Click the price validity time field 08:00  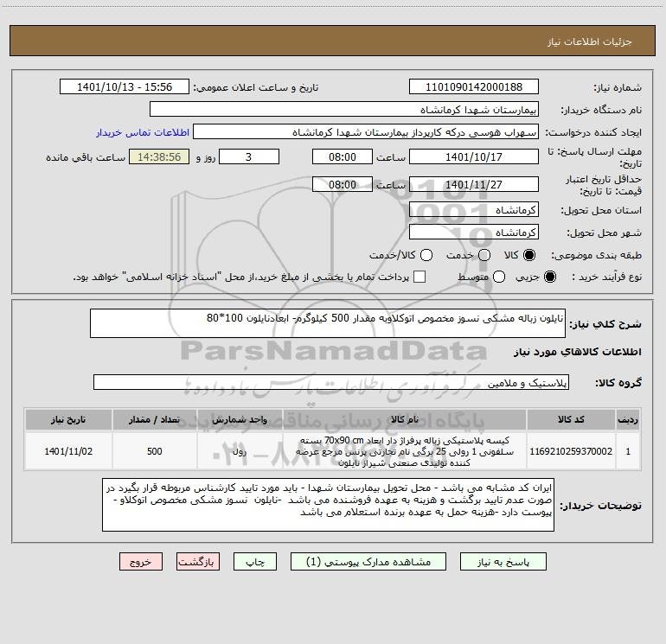click(343, 184)
